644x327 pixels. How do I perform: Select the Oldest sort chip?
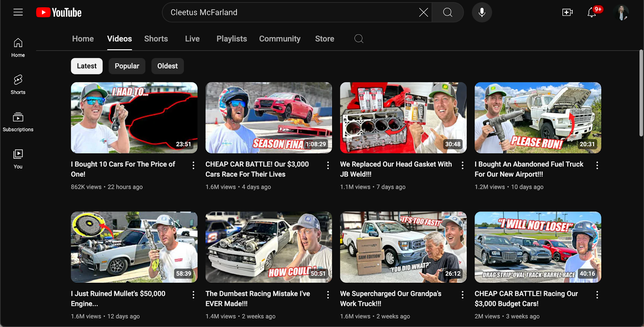(167, 66)
